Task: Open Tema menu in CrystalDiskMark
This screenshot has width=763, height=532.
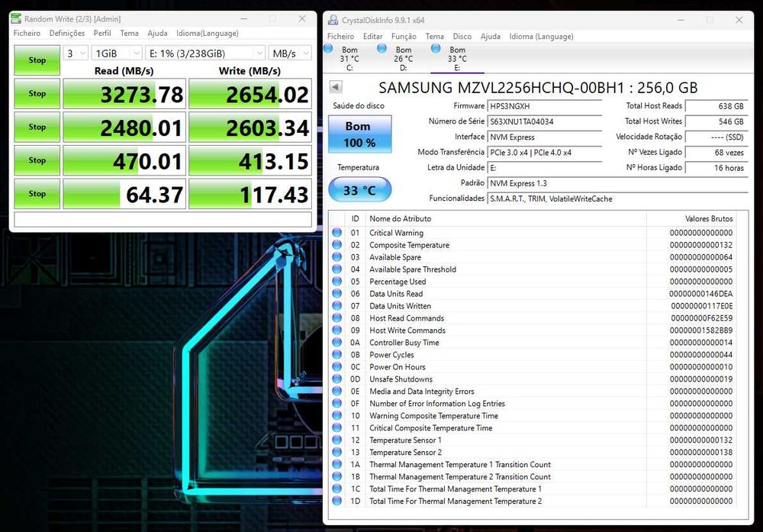Action: tap(129, 33)
